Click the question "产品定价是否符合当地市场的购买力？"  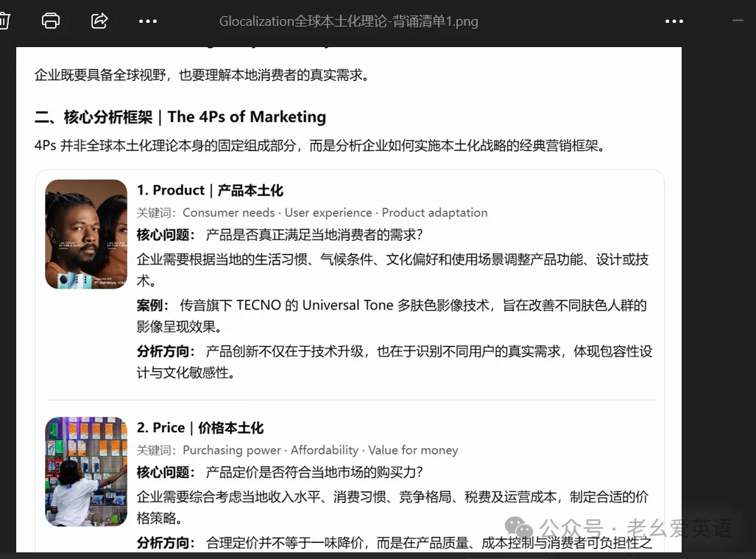[x=314, y=472]
